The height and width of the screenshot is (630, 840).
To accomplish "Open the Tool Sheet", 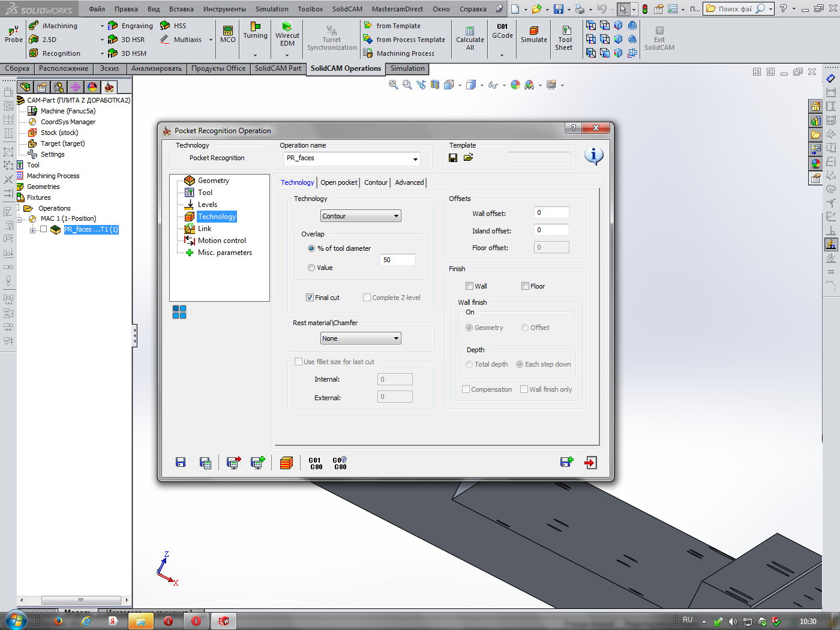I will click(x=564, y=39).
